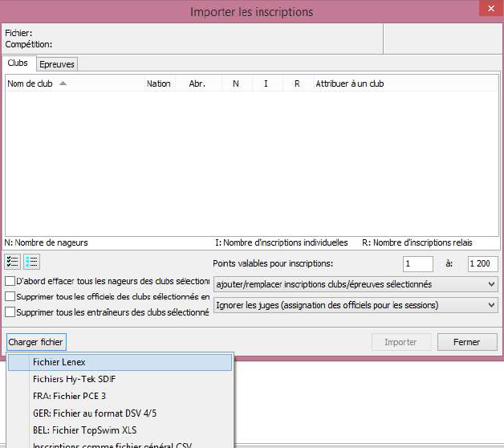Switch to the Epreuves tab

58,64
